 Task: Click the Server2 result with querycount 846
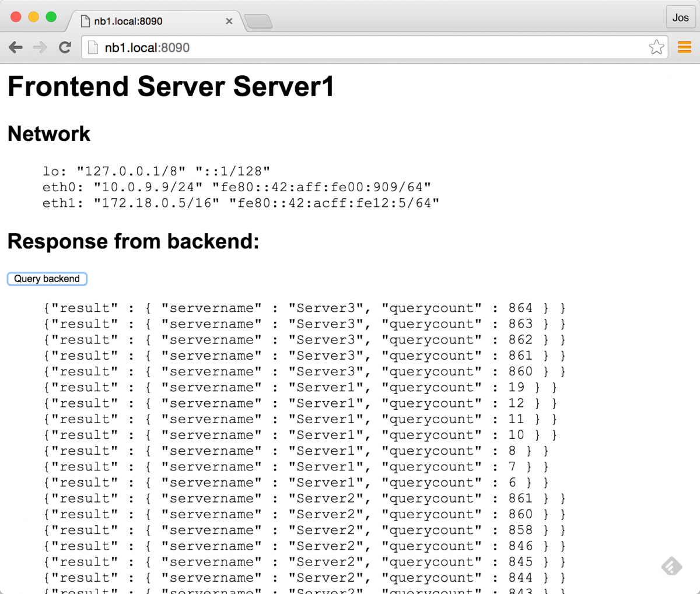tap(304, 546)
